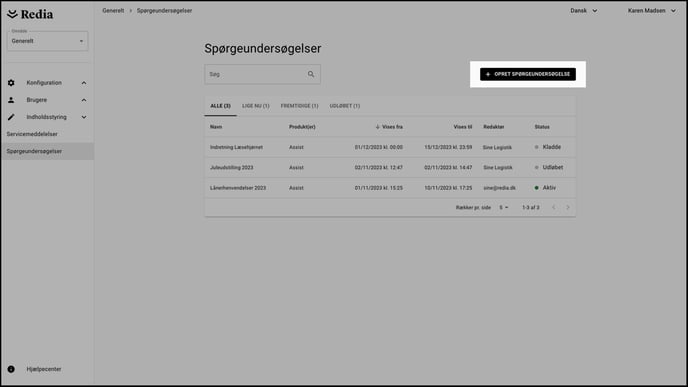The width and height of the screenshot is (688, 387).
Task: Sort by the Produkt(er) column header
Action: click(x=302, y=127)
